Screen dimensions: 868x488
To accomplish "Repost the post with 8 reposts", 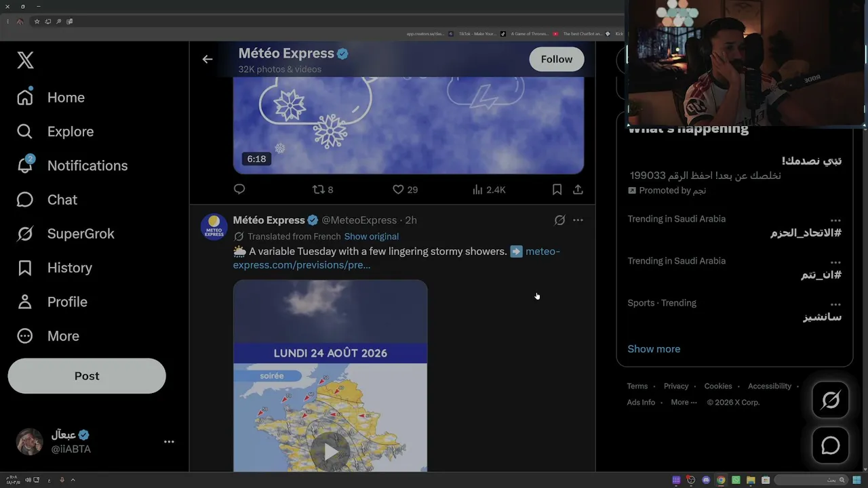I will [323, 190].
